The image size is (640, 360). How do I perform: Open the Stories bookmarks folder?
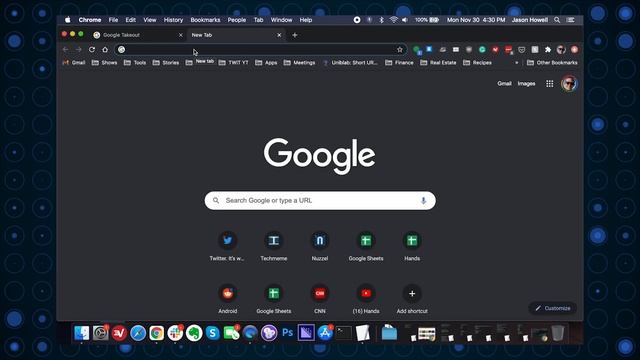pyautogui.click(x=166, y=63)
